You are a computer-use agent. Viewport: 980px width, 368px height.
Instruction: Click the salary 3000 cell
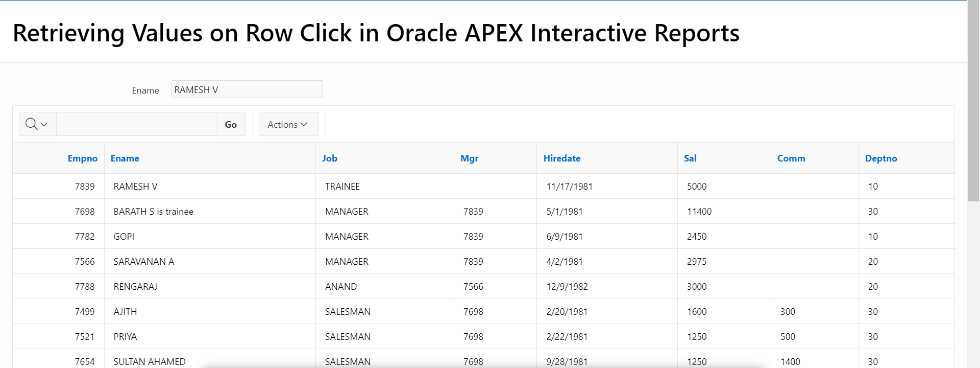coord(724,287)
